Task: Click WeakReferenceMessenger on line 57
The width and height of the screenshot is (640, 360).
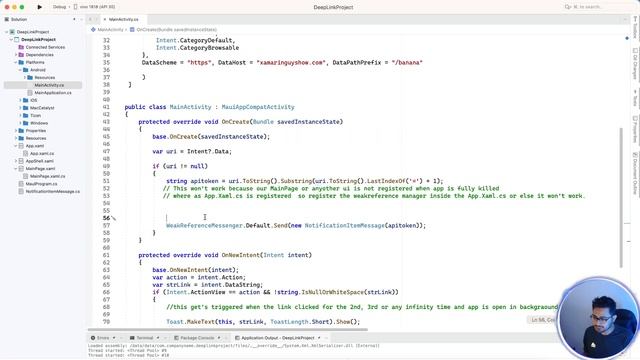Action: [x=204, y=225]
